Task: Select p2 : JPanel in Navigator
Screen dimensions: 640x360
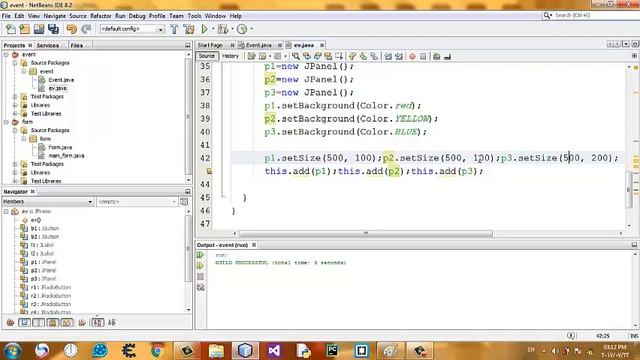Action: tap(43, 270)
